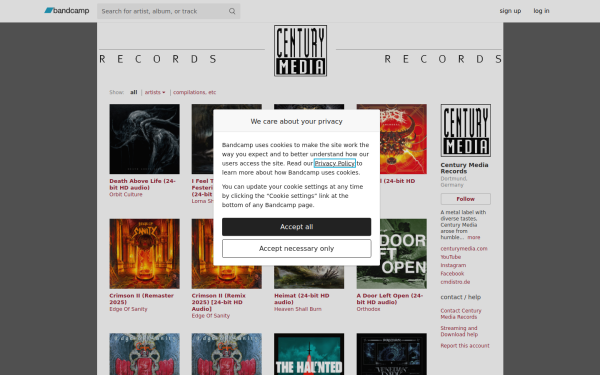Open Contact Century Media Records

coord(461,314)
